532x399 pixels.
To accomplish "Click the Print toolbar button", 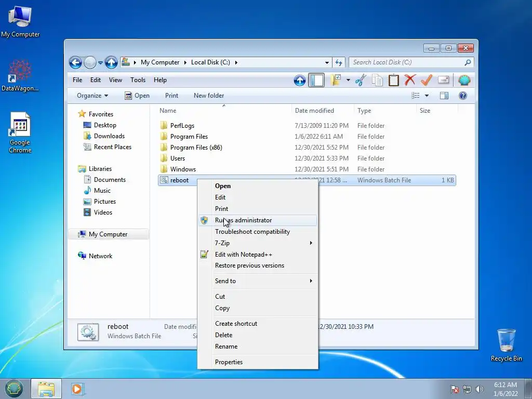I will click(171, 96).
